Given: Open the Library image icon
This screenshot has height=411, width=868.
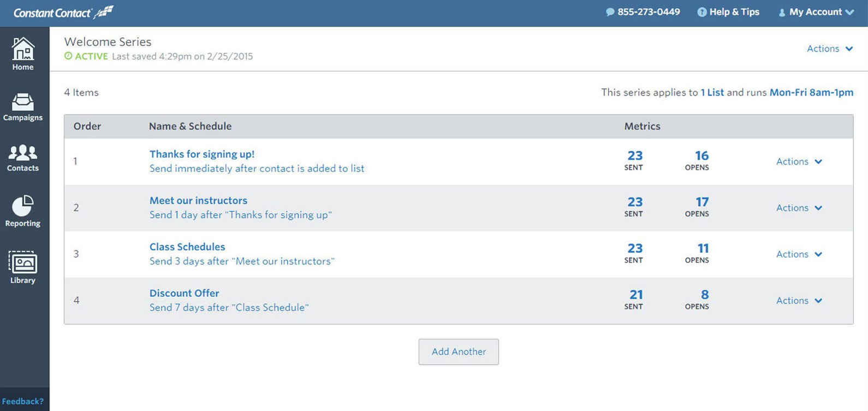Looking at the screenshot, I should tap(23, 263).
